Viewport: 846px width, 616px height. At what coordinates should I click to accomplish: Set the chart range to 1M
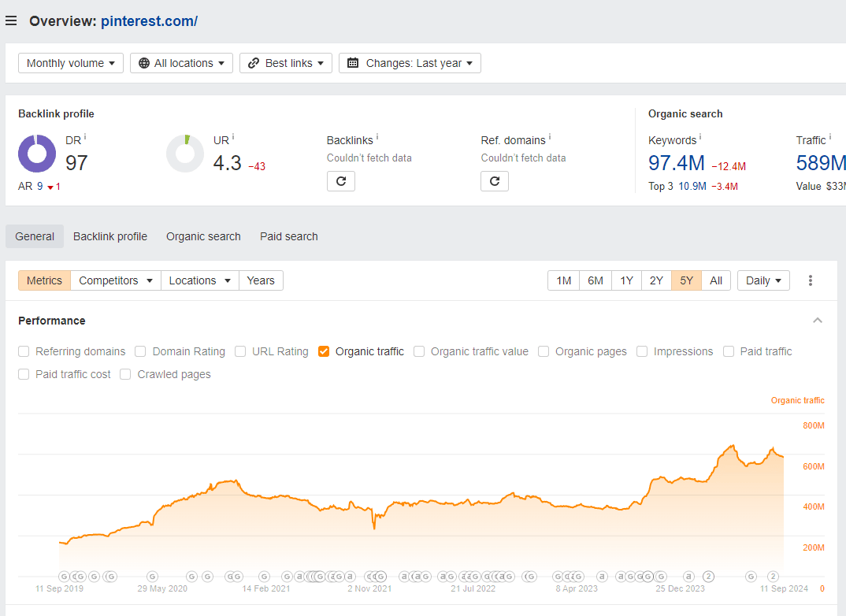pyautogui.click(x=564, y=280)
